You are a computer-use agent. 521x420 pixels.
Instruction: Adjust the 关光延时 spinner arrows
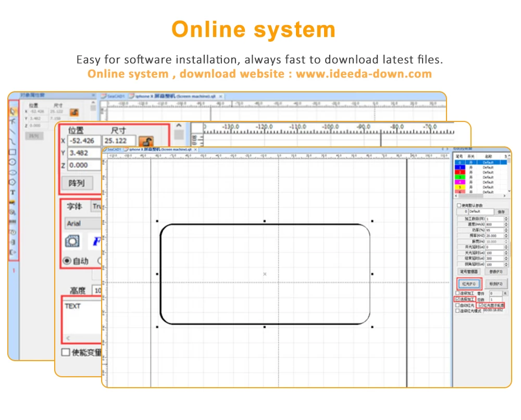[x=506, y=253]
